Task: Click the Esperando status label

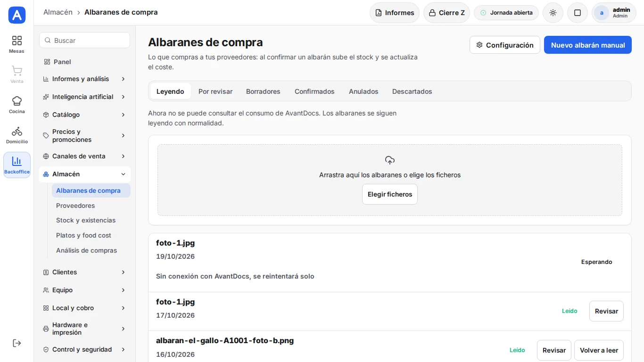Action: pos(596,262)
